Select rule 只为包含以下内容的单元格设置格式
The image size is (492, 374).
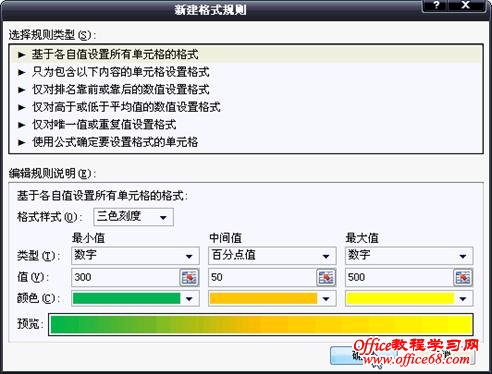[x=246, y=72]
